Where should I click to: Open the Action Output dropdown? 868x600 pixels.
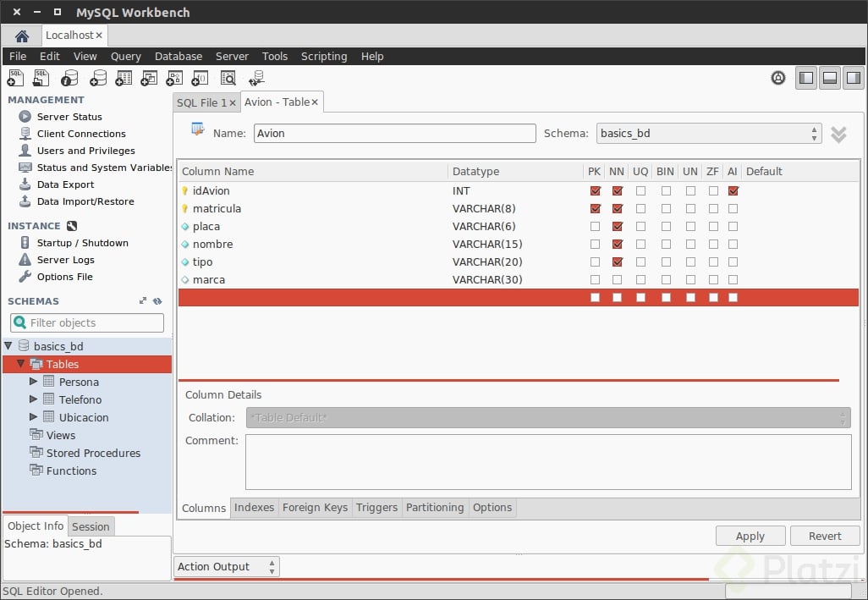click(227, 567)
